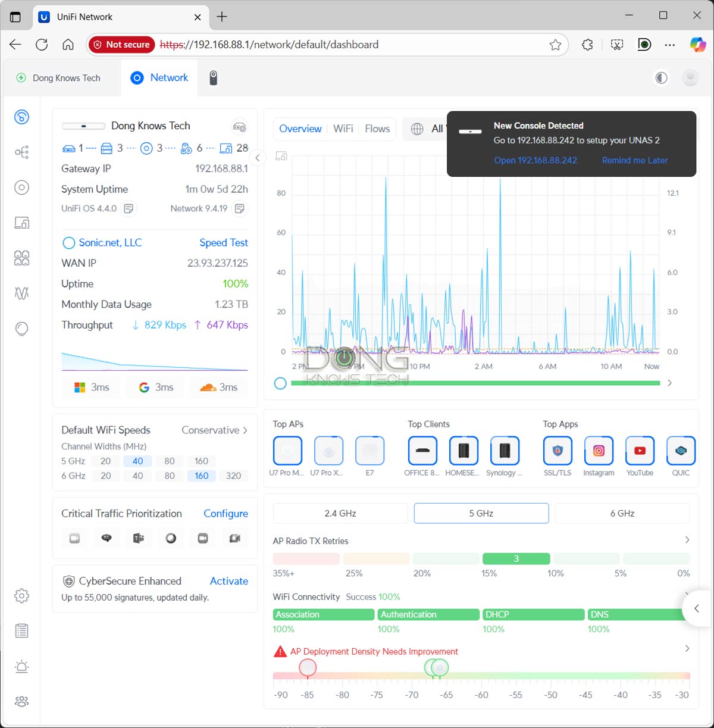Viewport: 714px width, 728px height.
Task: Click the globe icon in the All filter
Action: 418,129
